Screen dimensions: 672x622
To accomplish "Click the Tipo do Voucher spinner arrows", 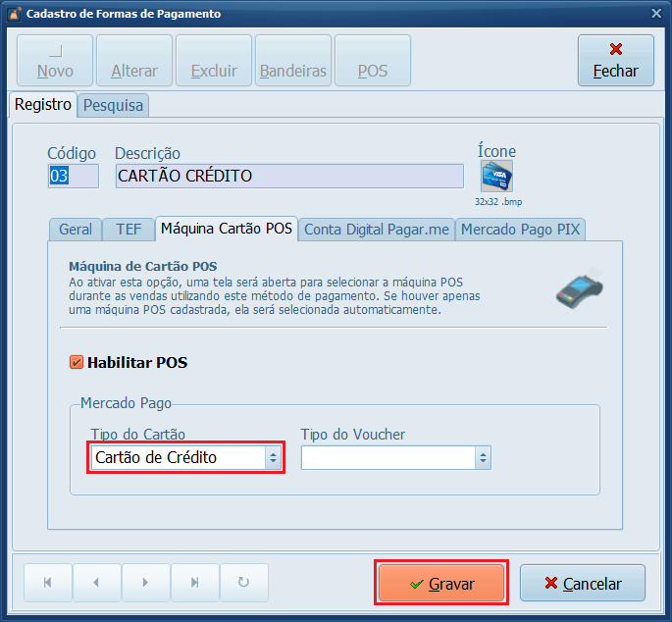I will pyautogui.click(x=483, y=458).
